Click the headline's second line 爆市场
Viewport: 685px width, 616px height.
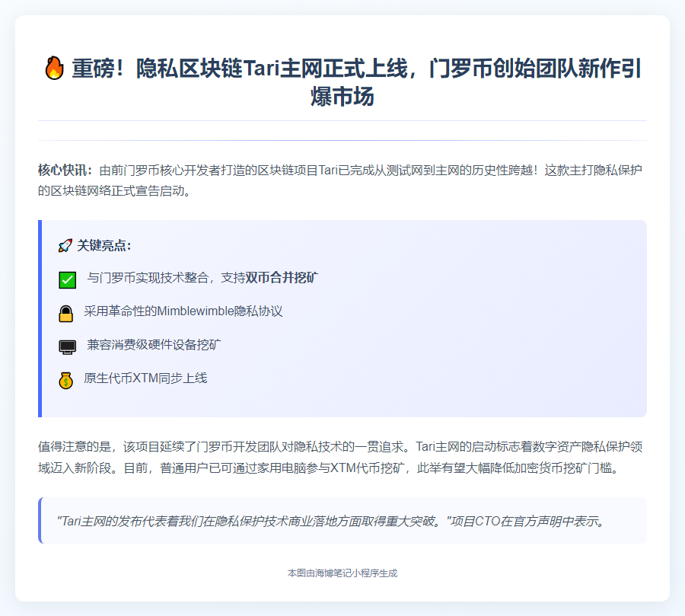point(342,97)
